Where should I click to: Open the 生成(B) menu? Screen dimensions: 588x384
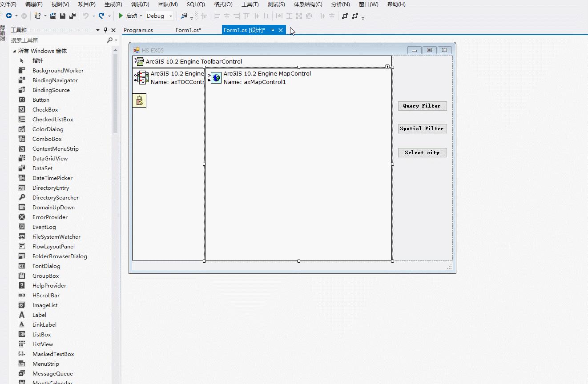(x=113, y=4)
